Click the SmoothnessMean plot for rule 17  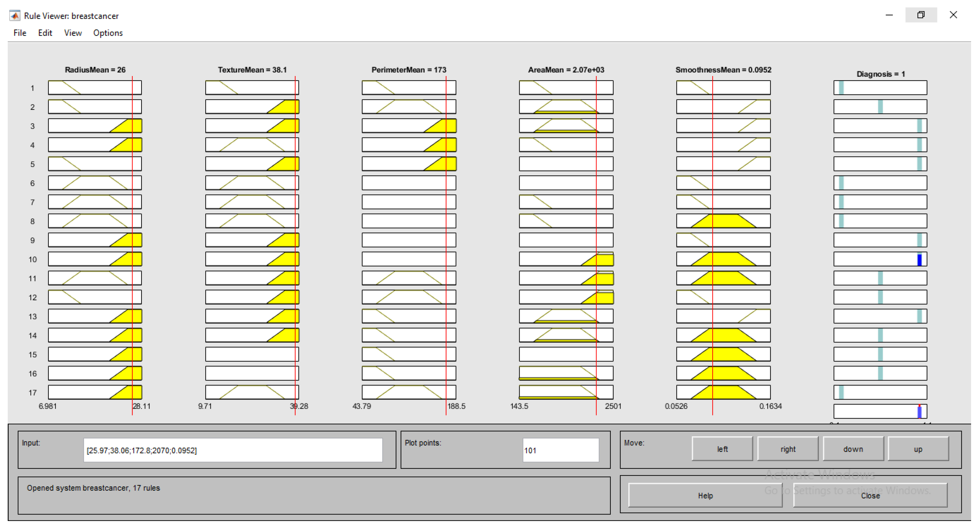tap(723, 392)
